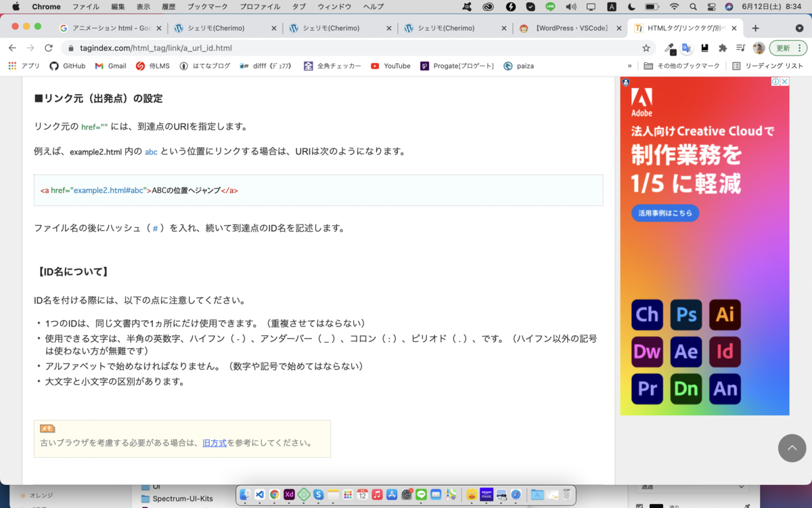The height and width of the screenshot is (508, 812).
Task: Open Chrome's three-dot menu
Action: point(799,48)
